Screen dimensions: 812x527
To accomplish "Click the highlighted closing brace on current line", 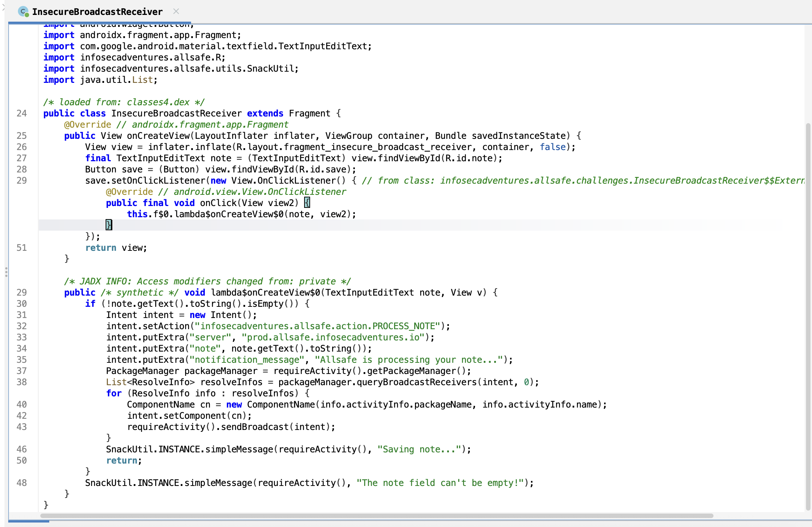I will [109, 225].
